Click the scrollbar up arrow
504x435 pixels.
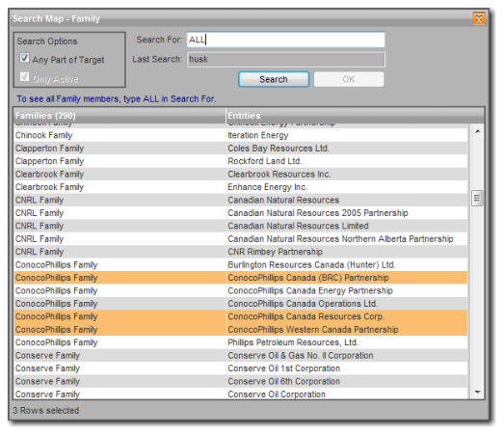click(x=477, y=131)
